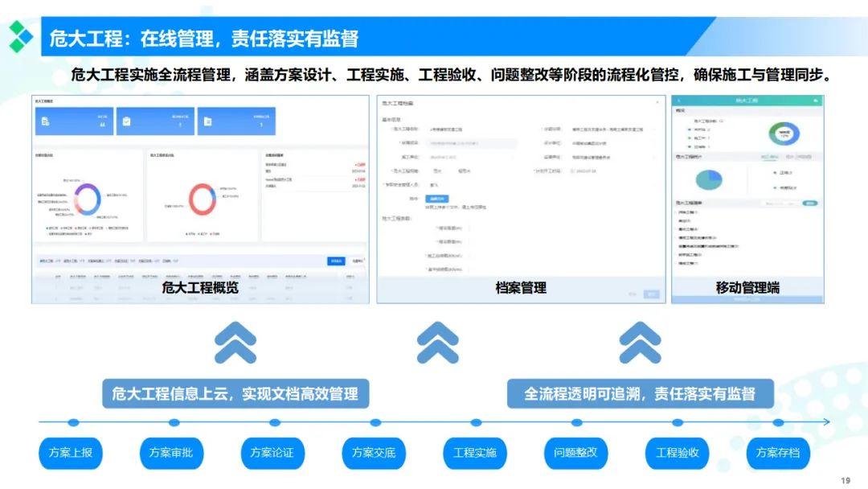
Task: Select the 工程实施 step pill
Action: pos(474,453)
